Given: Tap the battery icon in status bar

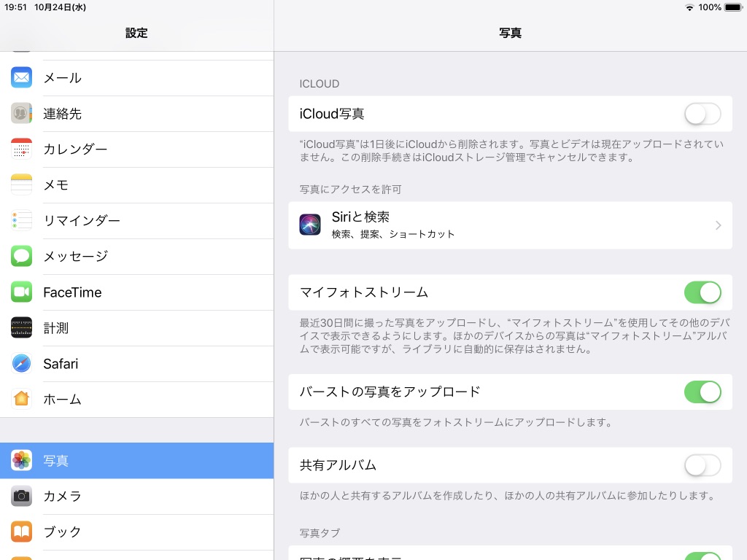Looking at the screenshot, I should 734,7.
